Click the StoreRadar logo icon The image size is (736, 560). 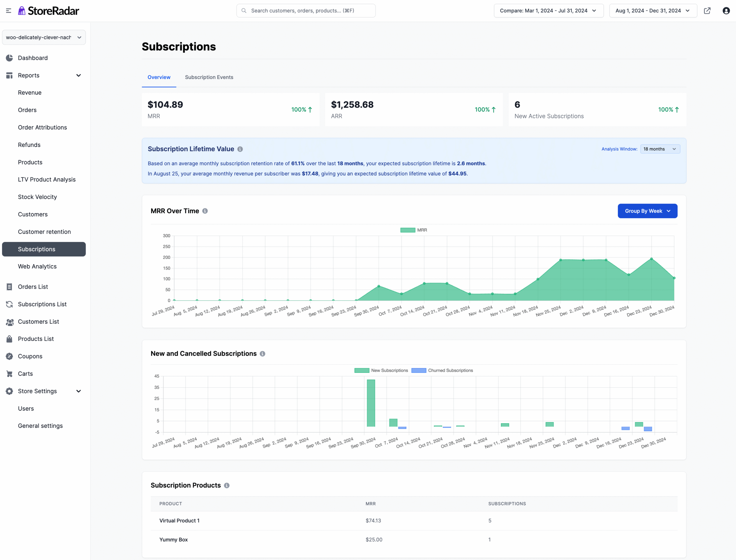22,10
